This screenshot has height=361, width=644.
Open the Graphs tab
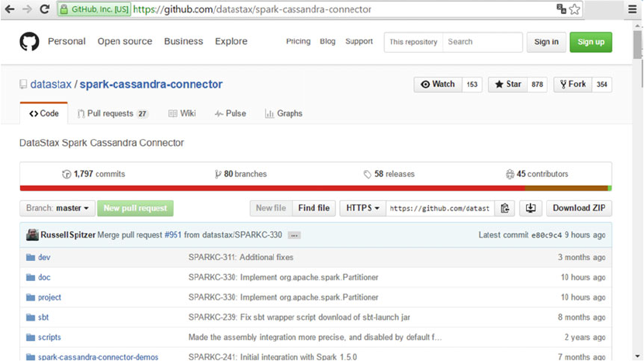pos(284,113)
